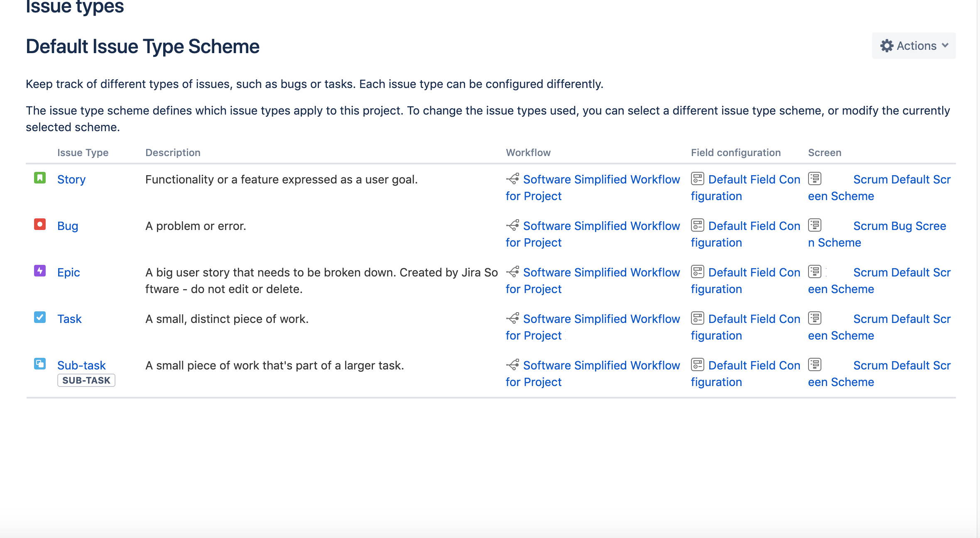Click the blue Task checkmark icon
The height and width of the screenshot is (538, 980).
[x=40, y=318]
